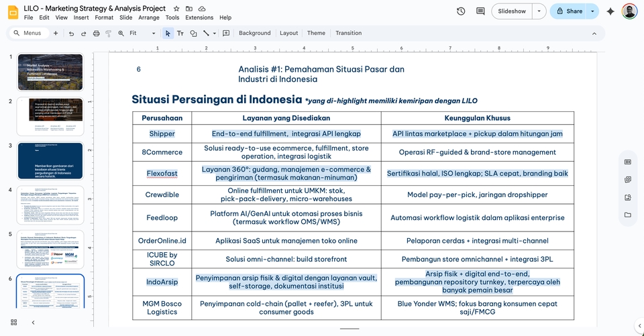Open the Extensions menu
Viewport: 644px width, 336px height.
[x=199, y=17]
